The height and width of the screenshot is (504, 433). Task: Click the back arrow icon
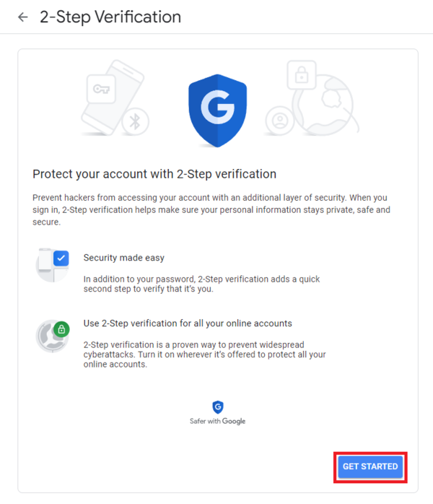23,17
